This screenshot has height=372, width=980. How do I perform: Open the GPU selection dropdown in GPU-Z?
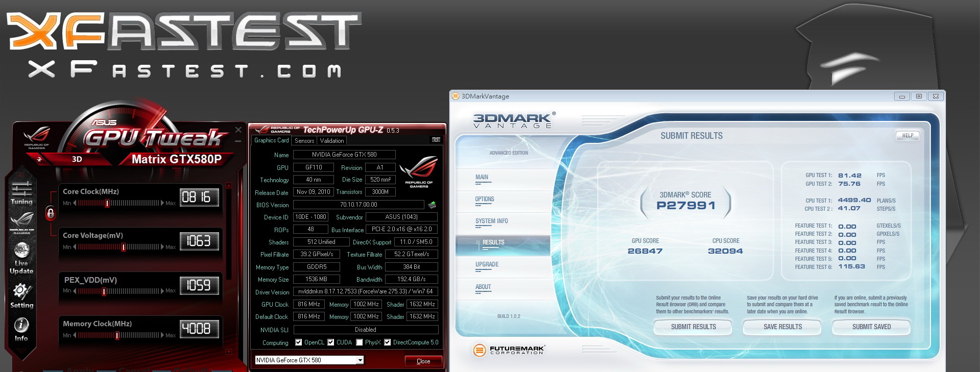(x=360, y=360)
